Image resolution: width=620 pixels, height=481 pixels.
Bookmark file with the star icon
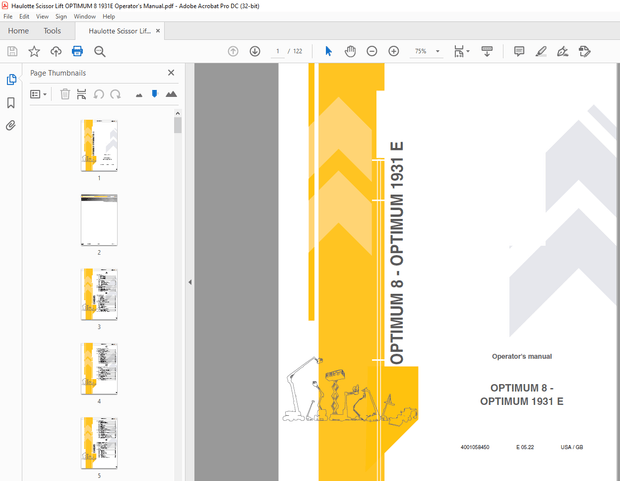point(34,51)
